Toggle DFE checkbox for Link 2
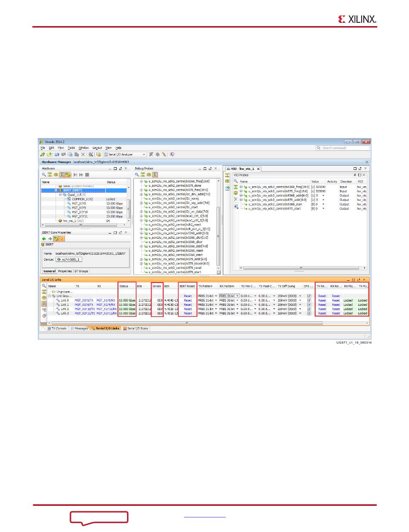Image resolution: width=409 pixels, height=532 pixels. click(309, 309)
